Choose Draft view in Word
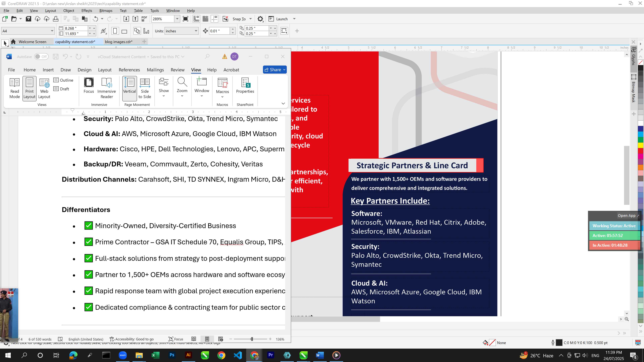This screenshot has height=362, width=644. 62,89
